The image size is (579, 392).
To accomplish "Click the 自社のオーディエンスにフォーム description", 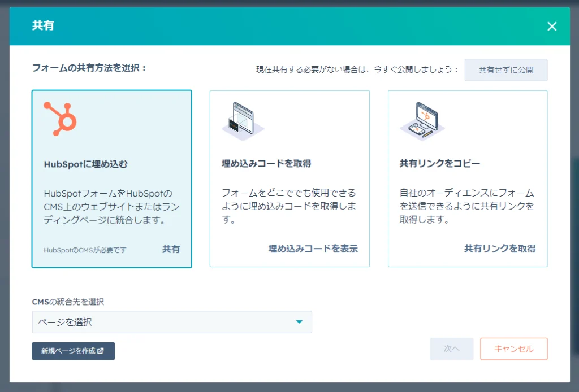I will click(467, 206).
